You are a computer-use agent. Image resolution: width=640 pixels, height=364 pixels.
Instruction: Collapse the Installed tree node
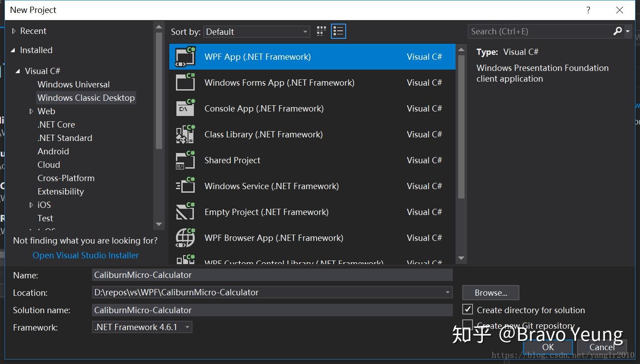tap(13, 50)
